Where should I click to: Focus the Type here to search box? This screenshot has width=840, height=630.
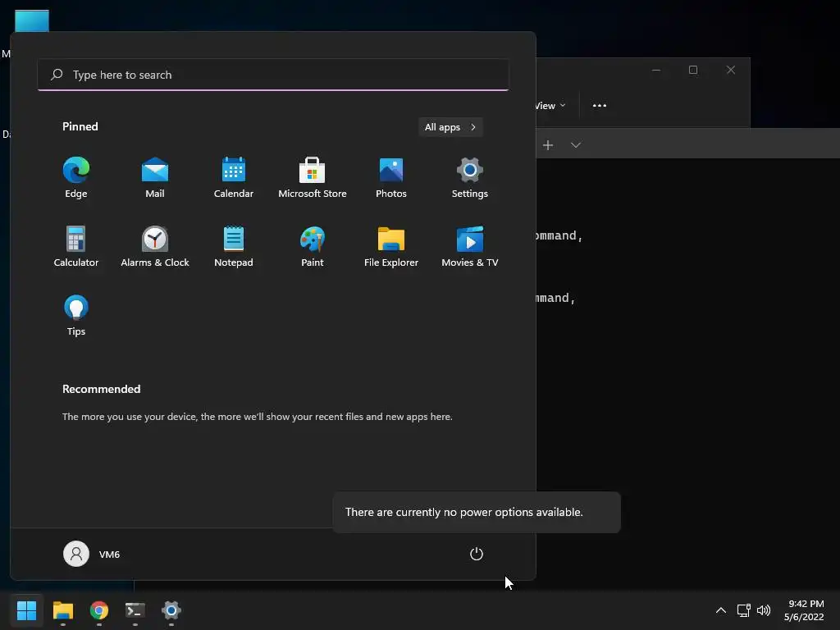tap(273, 75)
